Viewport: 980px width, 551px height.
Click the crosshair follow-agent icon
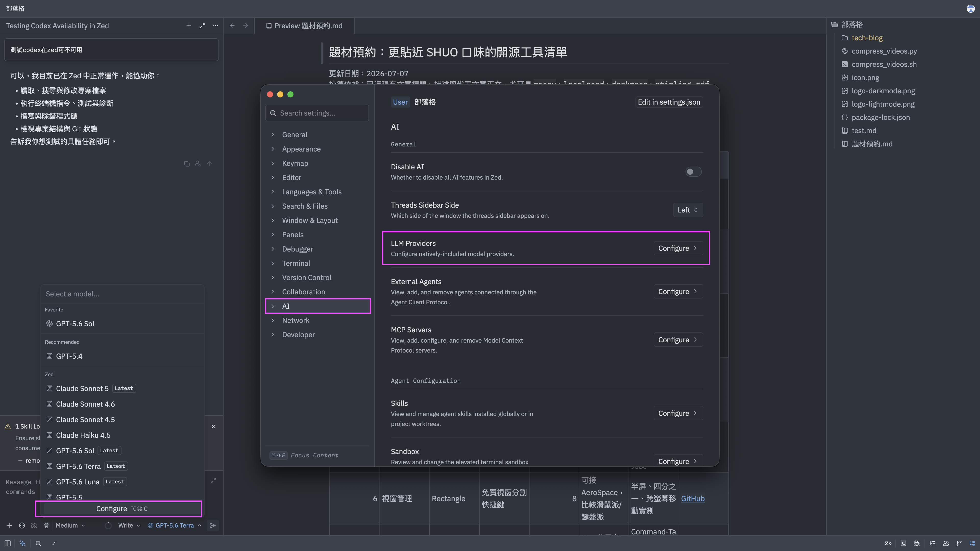(x=22, y=525)
